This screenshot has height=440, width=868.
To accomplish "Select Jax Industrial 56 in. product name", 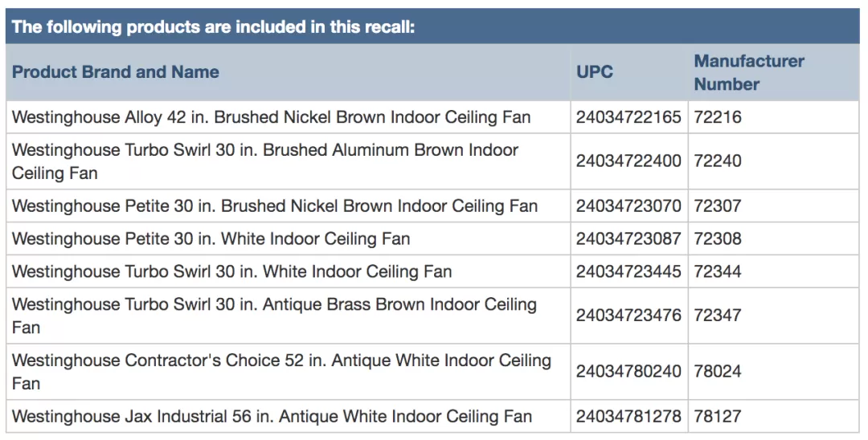I will [272, 416].
